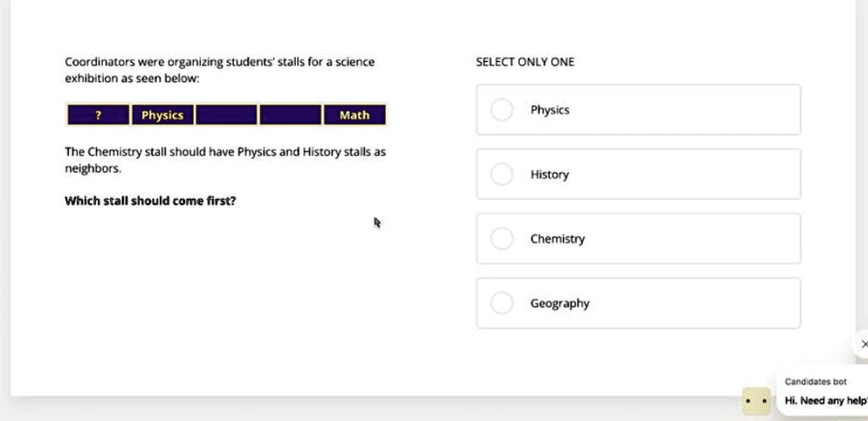Click the Candidates bot avatar icon
Image resolution: width=868 pixels, height=421 pixels.
755,401
